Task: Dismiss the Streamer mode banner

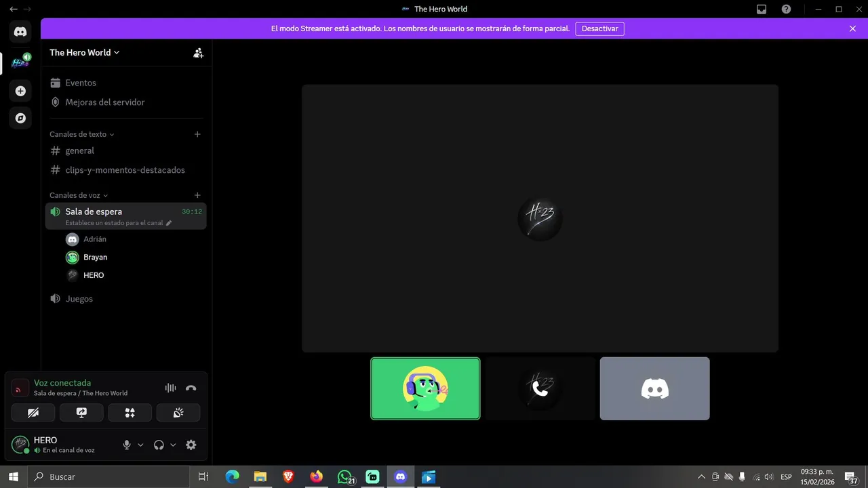Action: pos(852,28)
